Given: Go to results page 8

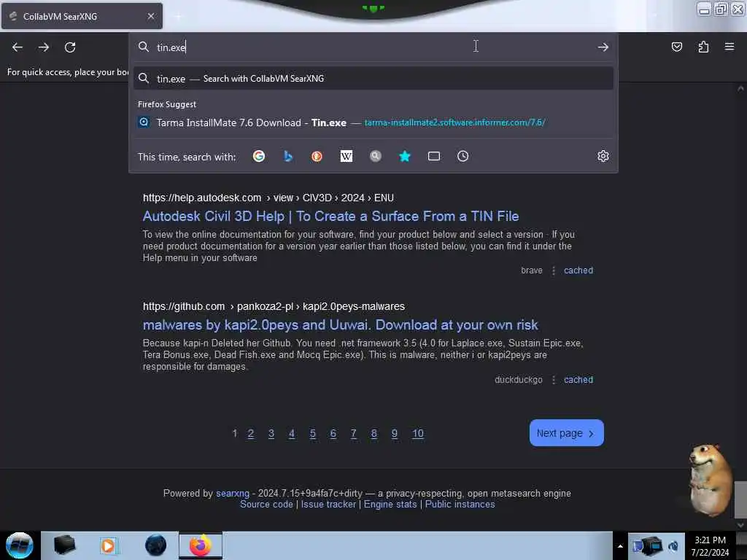Looking at the screenshot, I should [x=374, y=433].
